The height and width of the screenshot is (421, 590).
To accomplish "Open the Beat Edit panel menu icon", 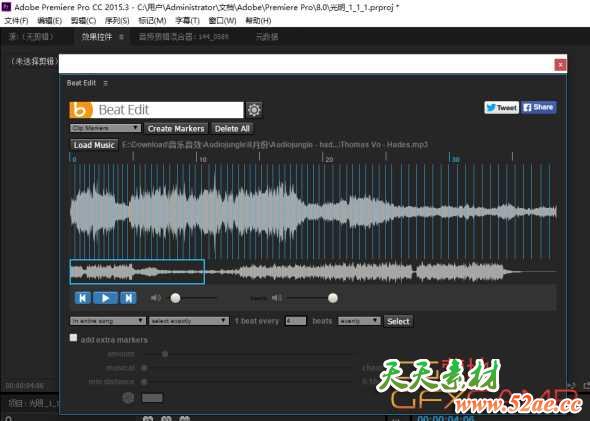I will click(x=106, y=83).
